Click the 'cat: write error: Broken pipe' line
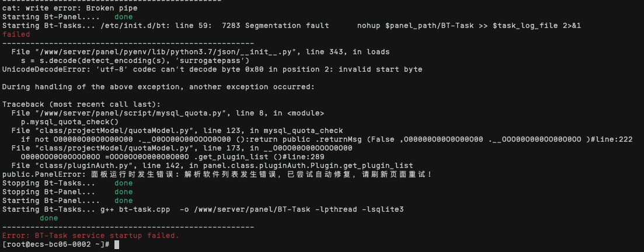This screenshot has width=644, height=252. [70, 8]
